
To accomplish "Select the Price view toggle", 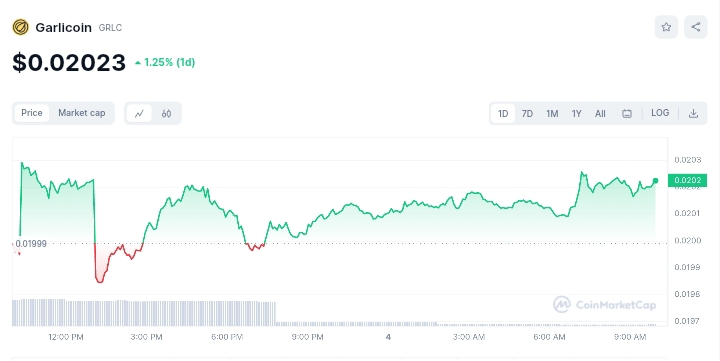I will (x=32, y=113).
